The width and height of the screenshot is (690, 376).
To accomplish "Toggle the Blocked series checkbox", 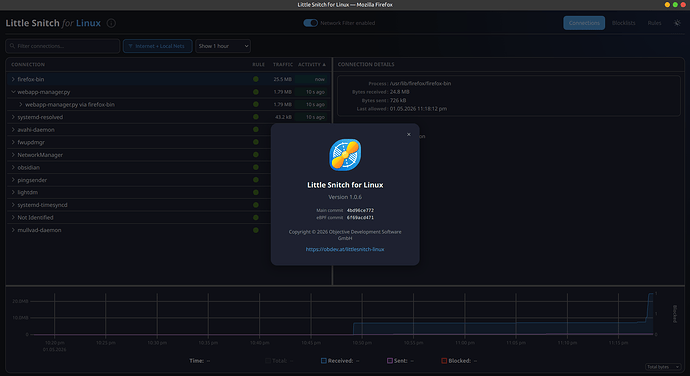I will point(444,361).
